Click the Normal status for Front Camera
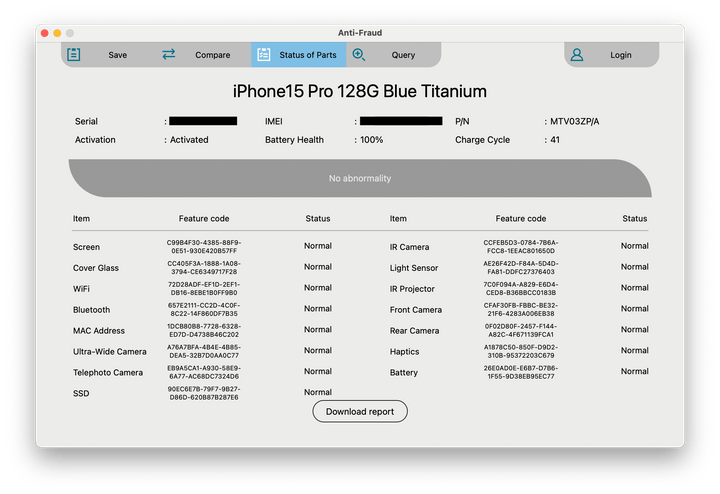The image size is (720, 494). 635,309
